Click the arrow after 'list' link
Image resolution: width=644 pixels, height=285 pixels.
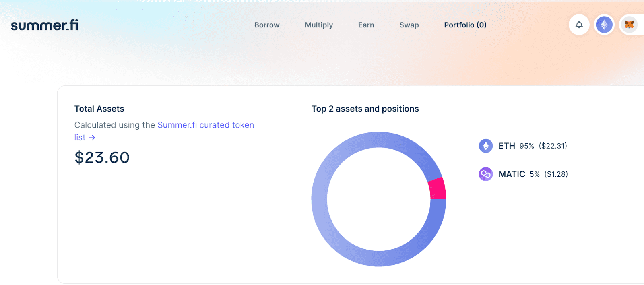click(92, 138)
